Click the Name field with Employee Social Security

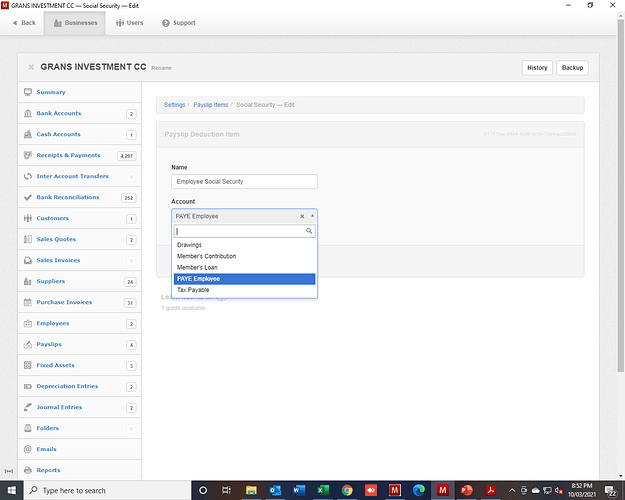[x=244, y=181]
